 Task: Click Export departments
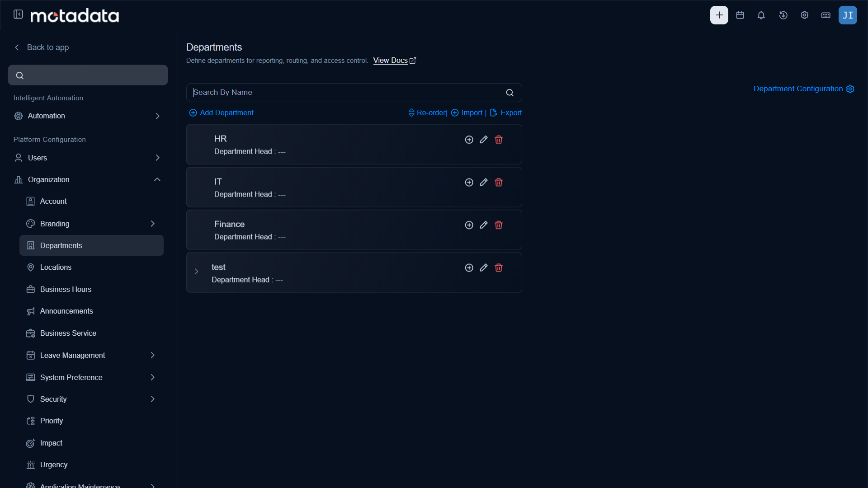[x=506, y=113]
